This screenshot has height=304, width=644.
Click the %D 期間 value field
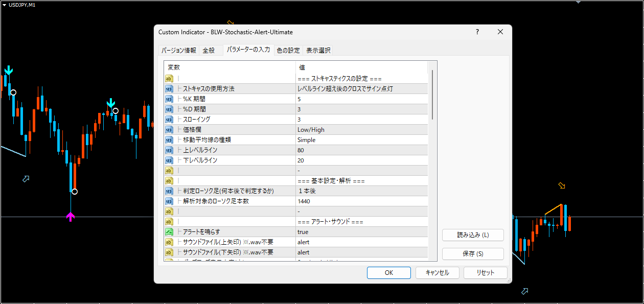(x=361, y=109)
